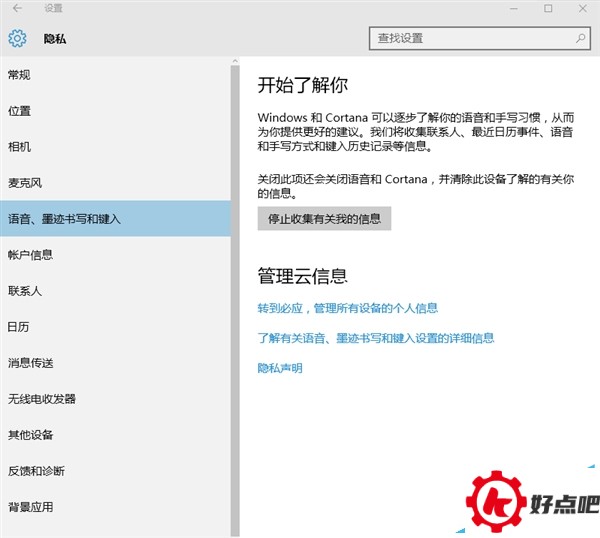Select 相机 in the sidebar
The width and height of the screenshot is (600, 538).
coord(115,147)
